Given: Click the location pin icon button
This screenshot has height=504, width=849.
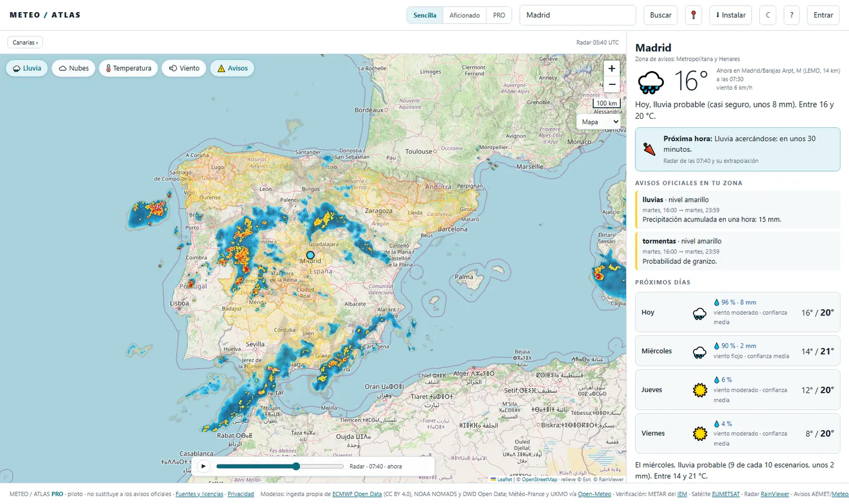Looking at the screenshot, I should [693, 15].
